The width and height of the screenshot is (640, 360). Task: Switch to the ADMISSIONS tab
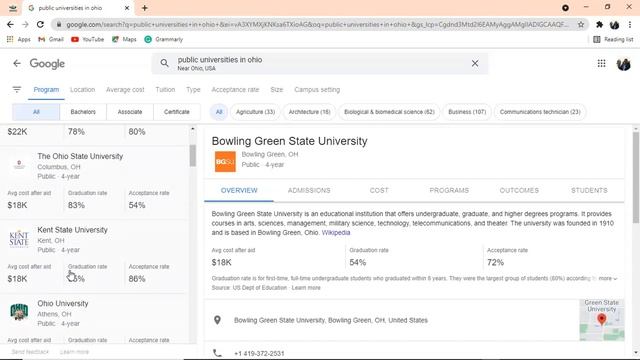click(309, 191)
